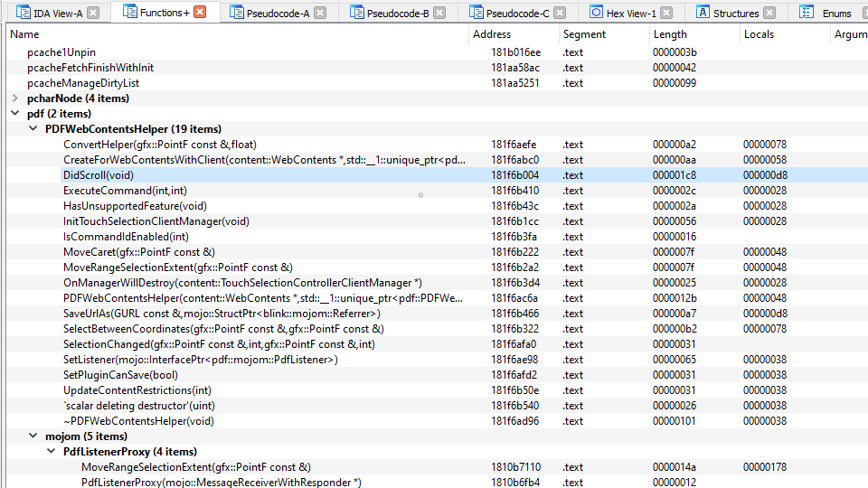Click the Structures tab icon
This screenshot has width=868, height=488.
(703, 12)
